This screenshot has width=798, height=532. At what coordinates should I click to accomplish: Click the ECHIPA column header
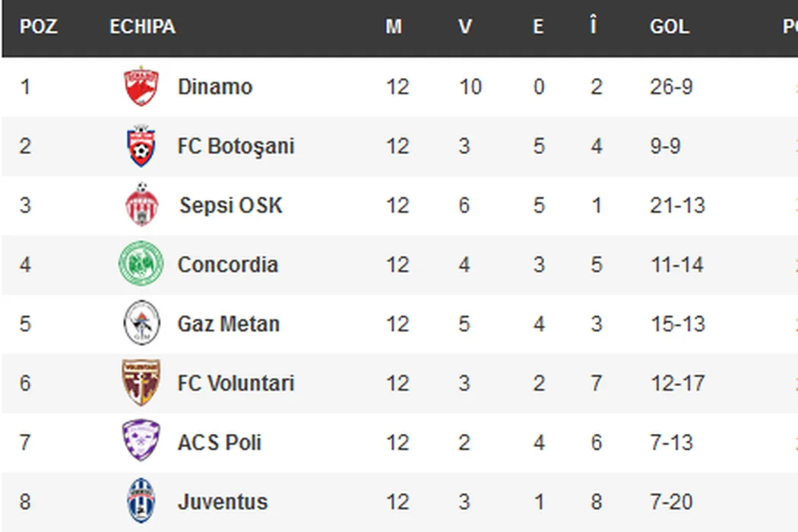click(142, 27)
